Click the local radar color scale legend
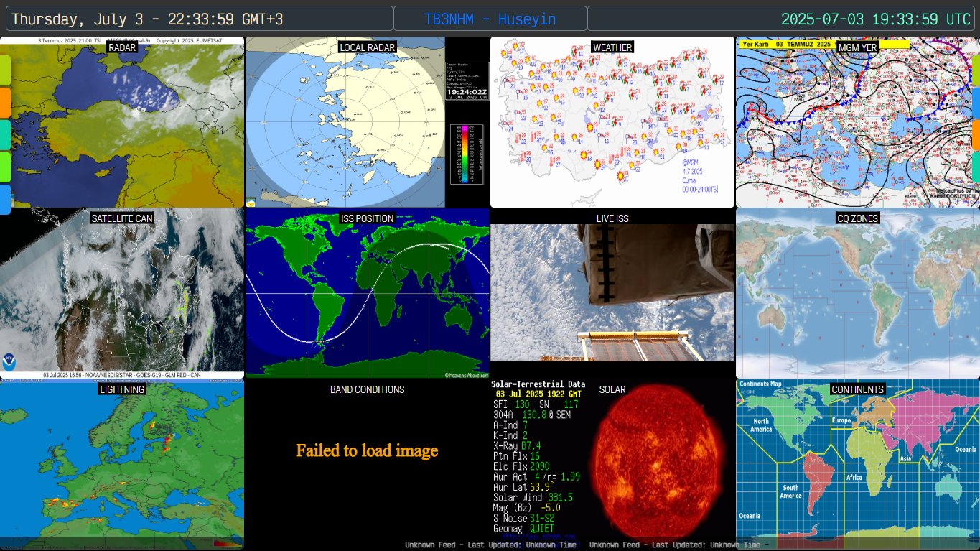The image size is (980, 551). click(x=466, y=154)
